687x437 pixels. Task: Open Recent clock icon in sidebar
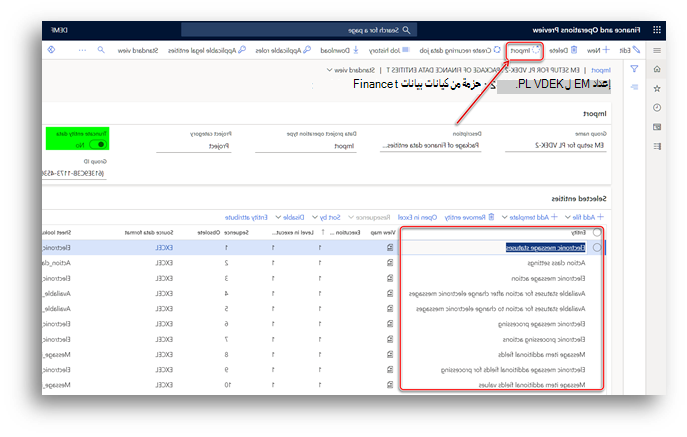tap(657, 107)
